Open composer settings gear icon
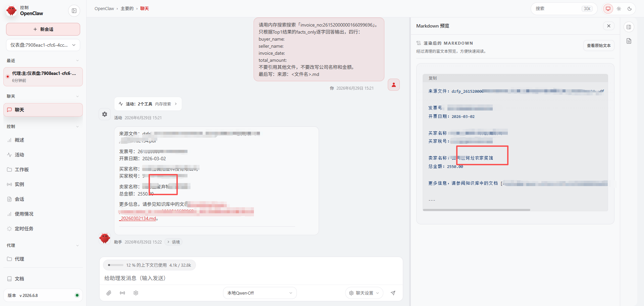The height and width of the screenshot is (306, 644). (x=136, y=293)
